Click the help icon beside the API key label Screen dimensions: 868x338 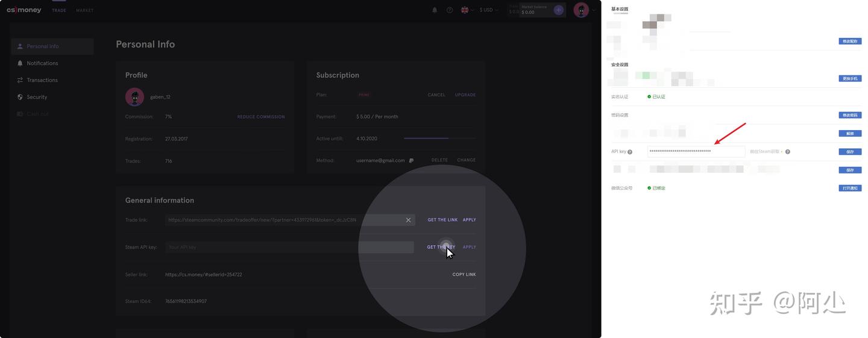click(x=630, y=152)
